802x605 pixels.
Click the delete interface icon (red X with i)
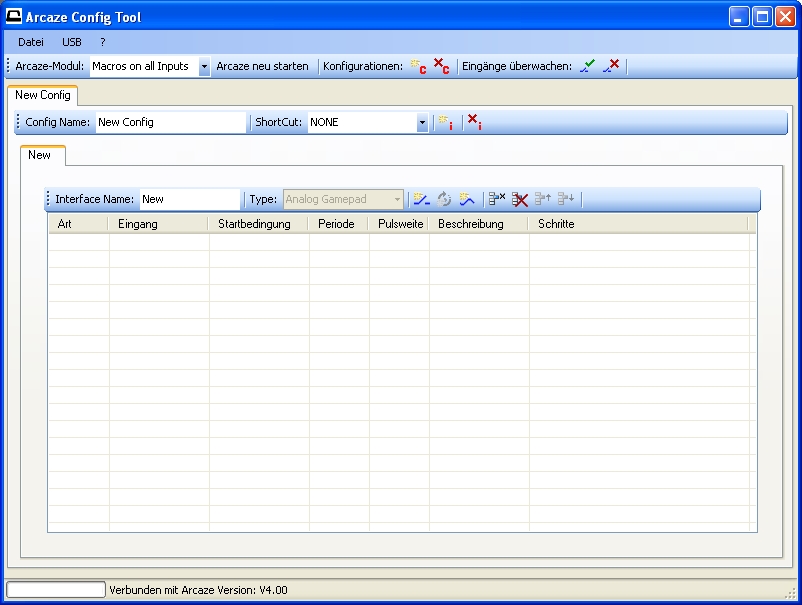(474, 122)
